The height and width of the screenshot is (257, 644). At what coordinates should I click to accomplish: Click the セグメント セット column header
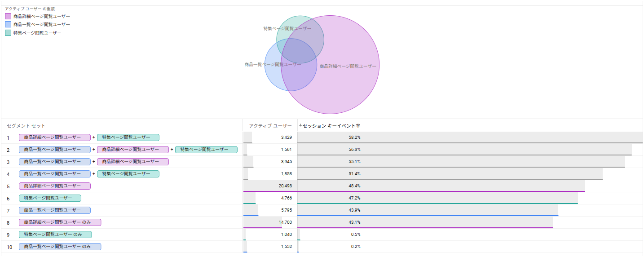click(x=26, y=125)
